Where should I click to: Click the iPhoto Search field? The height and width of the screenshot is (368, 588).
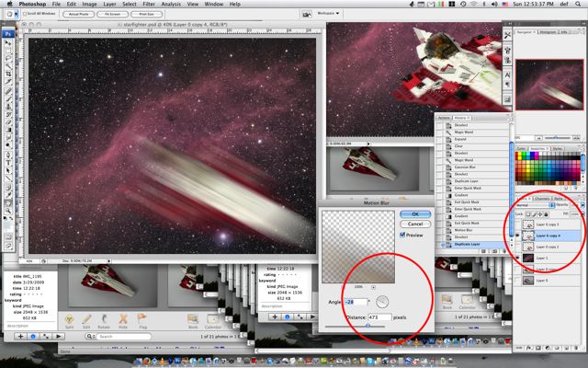(x=123, y=337)
